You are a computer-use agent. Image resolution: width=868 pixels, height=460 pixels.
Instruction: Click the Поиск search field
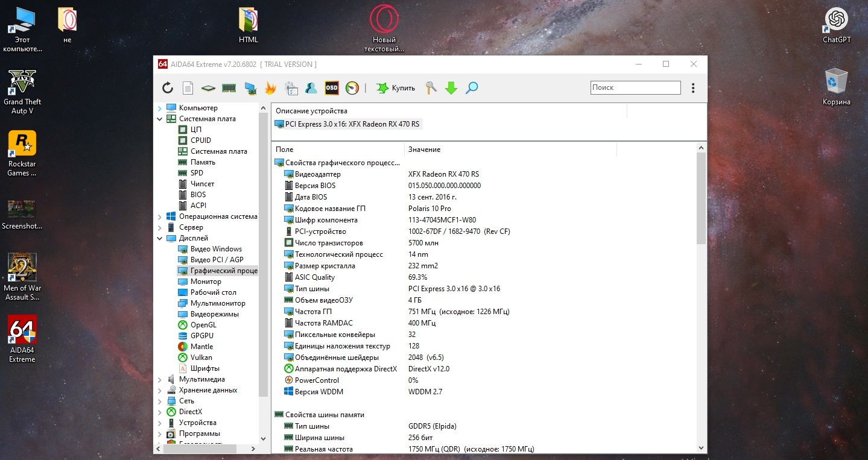(x=635, y=87)
